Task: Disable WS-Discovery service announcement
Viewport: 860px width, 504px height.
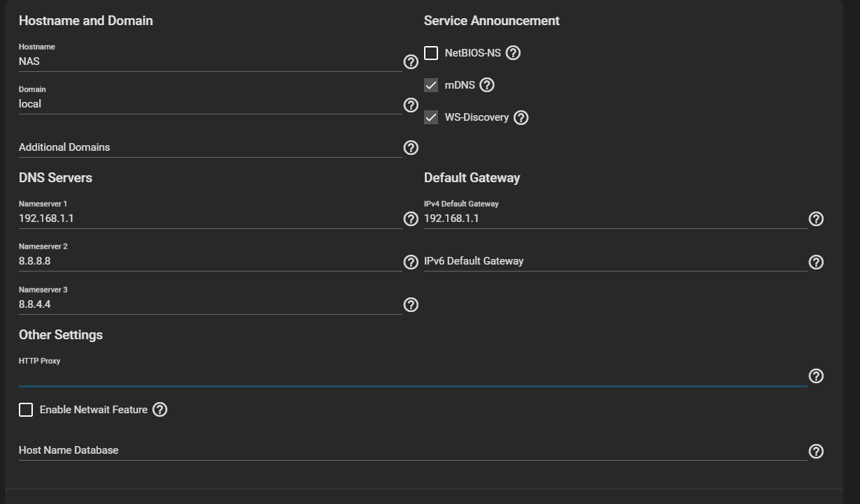Action: pos(431,117)
